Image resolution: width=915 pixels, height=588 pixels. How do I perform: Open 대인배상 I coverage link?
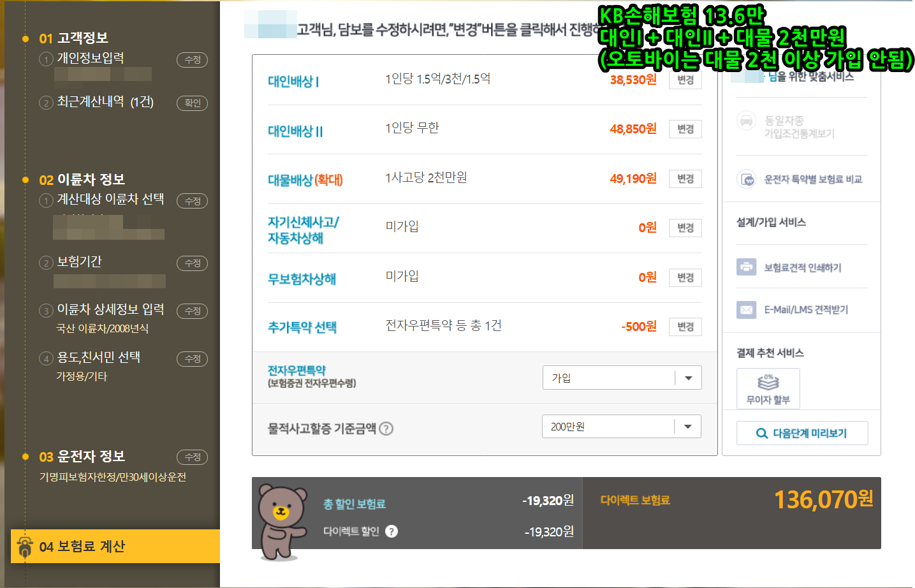click(x=293, y=81)
